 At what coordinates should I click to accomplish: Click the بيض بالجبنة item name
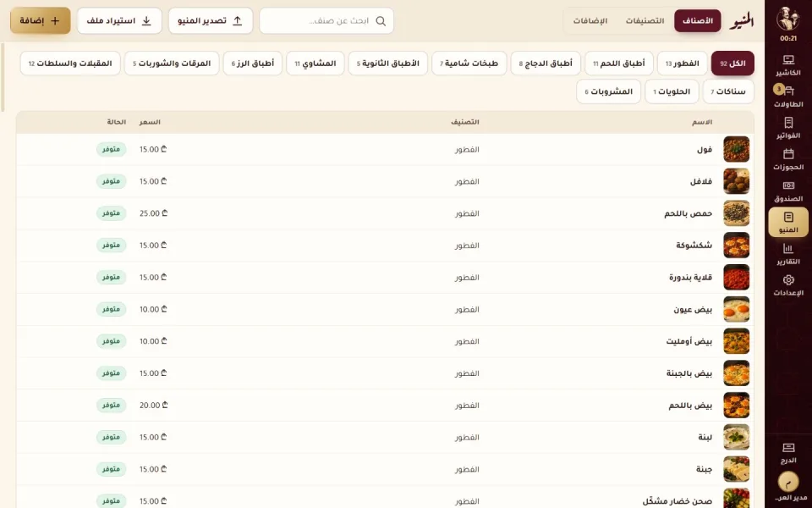pyautogui.click(x=689, y=373)
